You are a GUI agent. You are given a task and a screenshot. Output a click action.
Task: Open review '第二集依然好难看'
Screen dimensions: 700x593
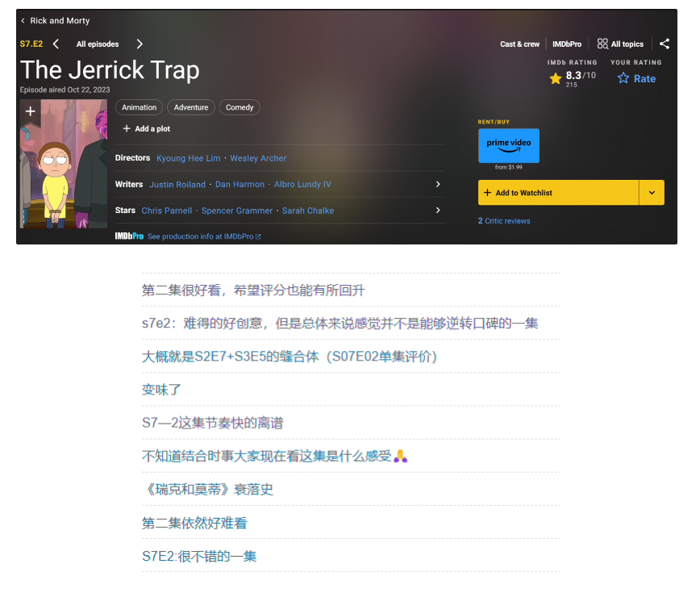pos(194,523)
